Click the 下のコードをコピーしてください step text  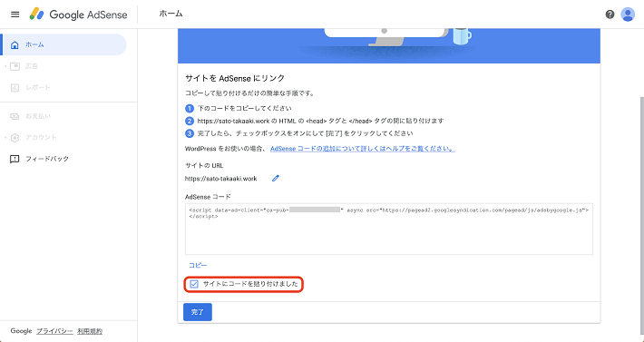coord(244,108)
